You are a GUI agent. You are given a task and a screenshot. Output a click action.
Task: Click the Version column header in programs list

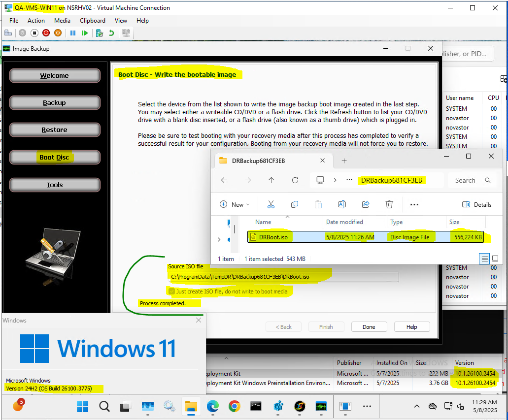pyautogui.click(x=464, y=363)
